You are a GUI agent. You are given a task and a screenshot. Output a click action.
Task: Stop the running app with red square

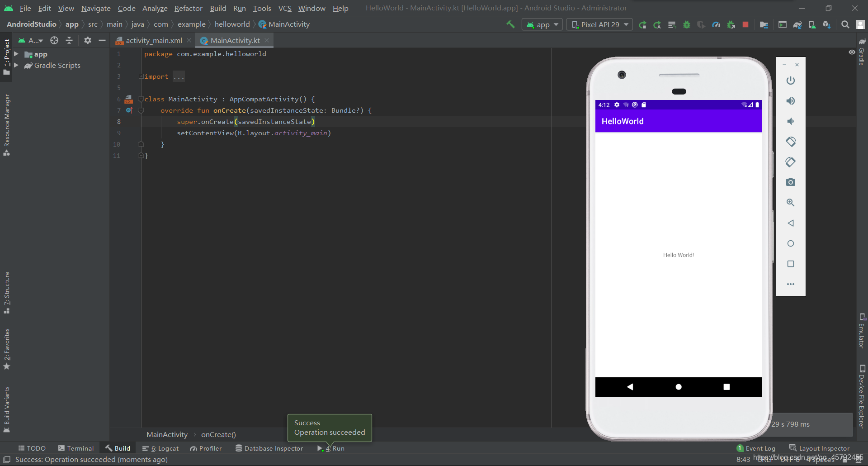[745, 24]
